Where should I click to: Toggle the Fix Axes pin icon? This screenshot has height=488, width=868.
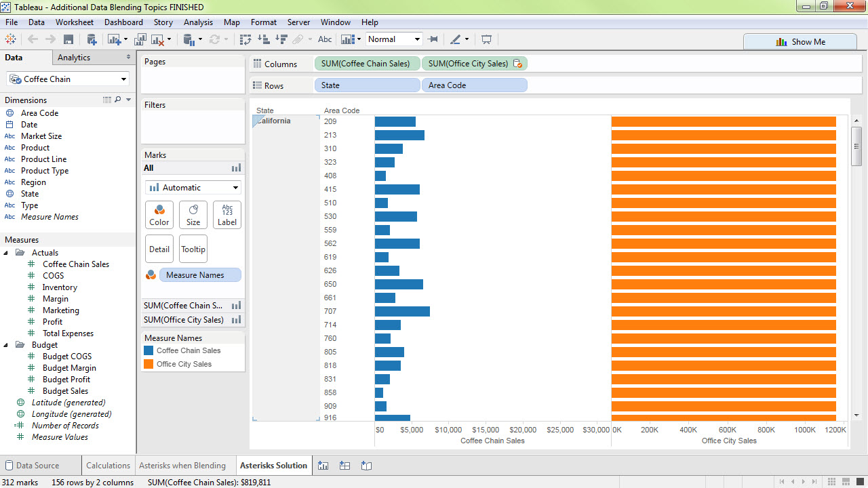433,39
